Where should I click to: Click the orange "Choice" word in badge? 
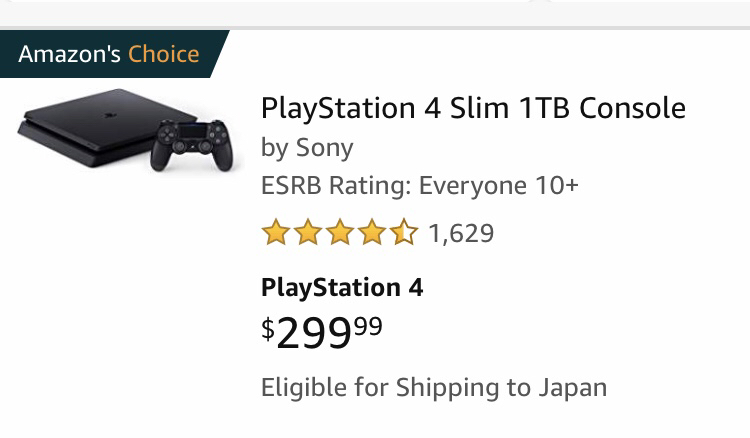pos(163,54)
